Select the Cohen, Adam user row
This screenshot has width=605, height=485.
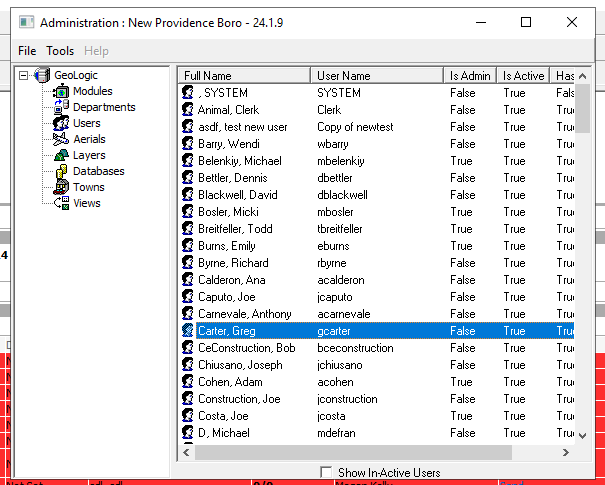[x=378, y=382]
